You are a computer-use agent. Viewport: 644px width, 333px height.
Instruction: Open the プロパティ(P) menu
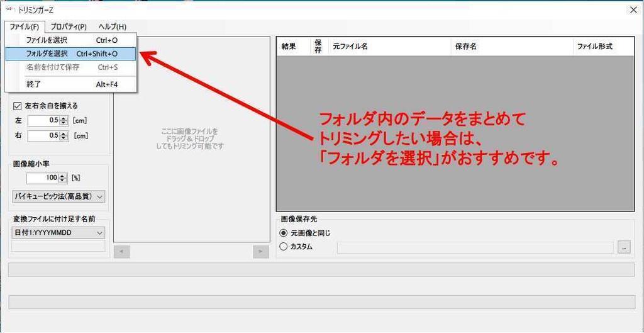click(69, 26)
